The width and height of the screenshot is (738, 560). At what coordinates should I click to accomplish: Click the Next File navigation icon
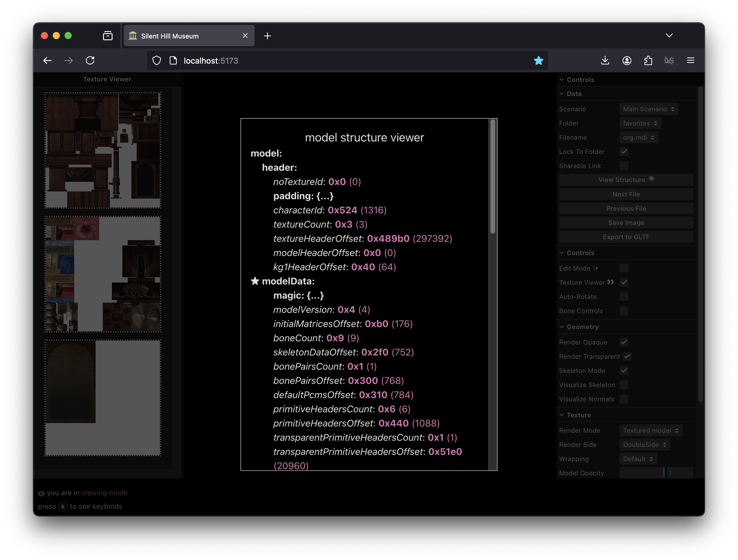(625, 194)
